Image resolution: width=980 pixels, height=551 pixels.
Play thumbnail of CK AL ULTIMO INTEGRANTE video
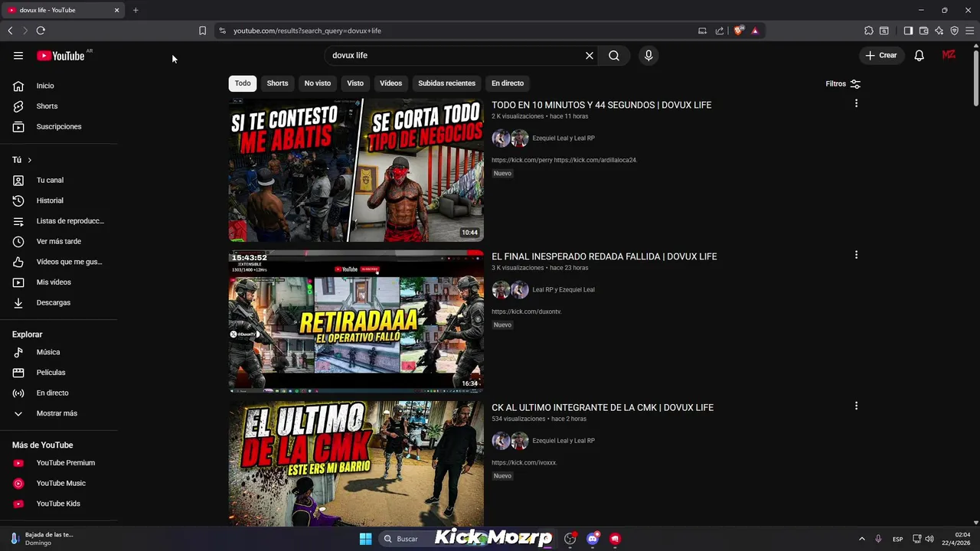pos(356,464)
